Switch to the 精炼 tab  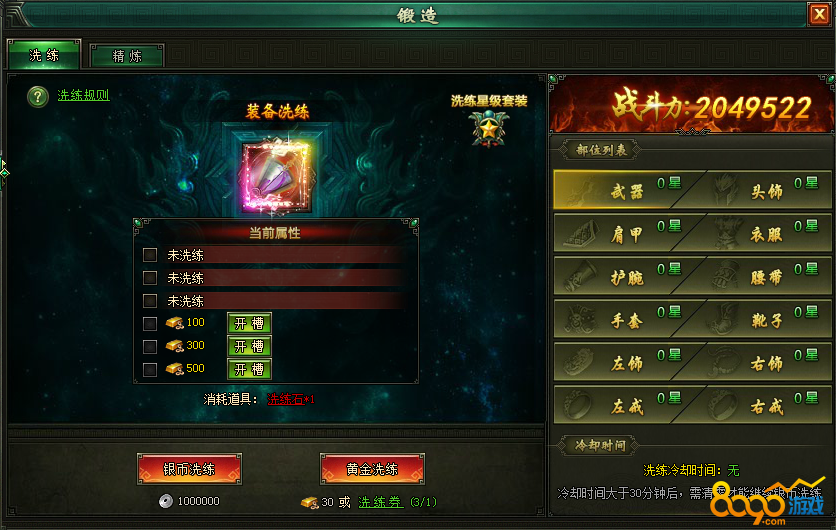[127, 56]
